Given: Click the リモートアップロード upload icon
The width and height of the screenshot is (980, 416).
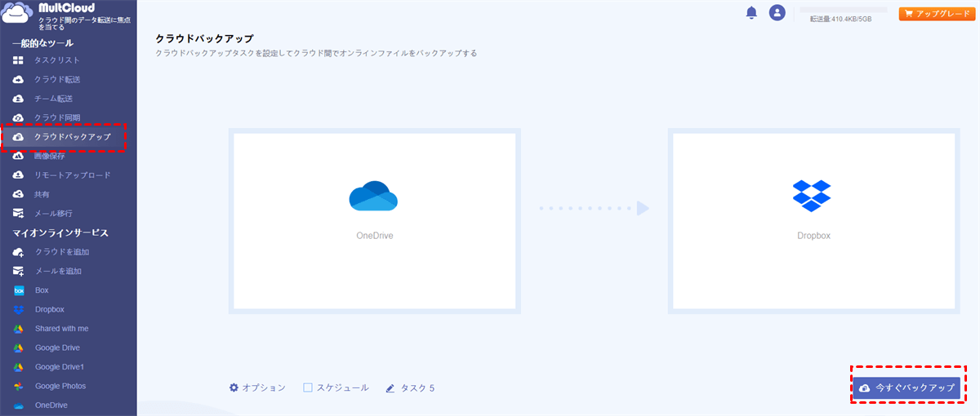Looking at the screenshot, I should [19, 175].
